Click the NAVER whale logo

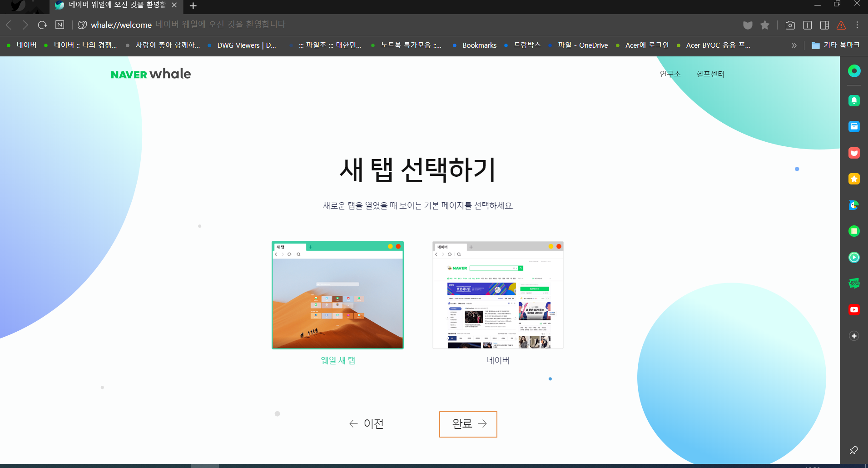[x=151, y=74]
